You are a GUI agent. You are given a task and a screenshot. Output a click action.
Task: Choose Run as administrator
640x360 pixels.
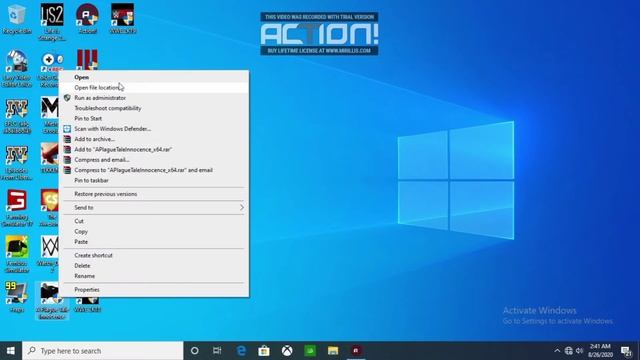pyautogui.click(x=154, y=98)
